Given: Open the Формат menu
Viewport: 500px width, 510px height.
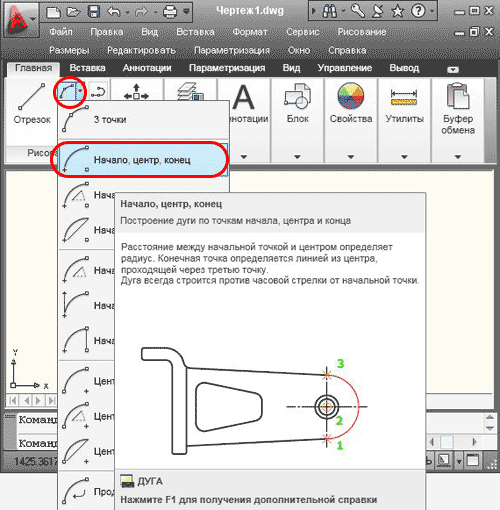Looking at the screenshot, I should point(250,32).
